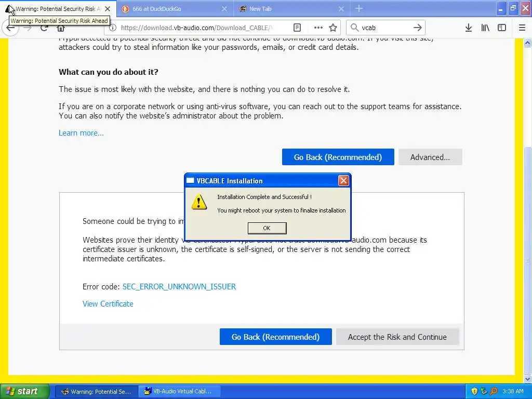Open the Learn more link
This screenshot has height=399, width=532.
(x=81, y=133)
